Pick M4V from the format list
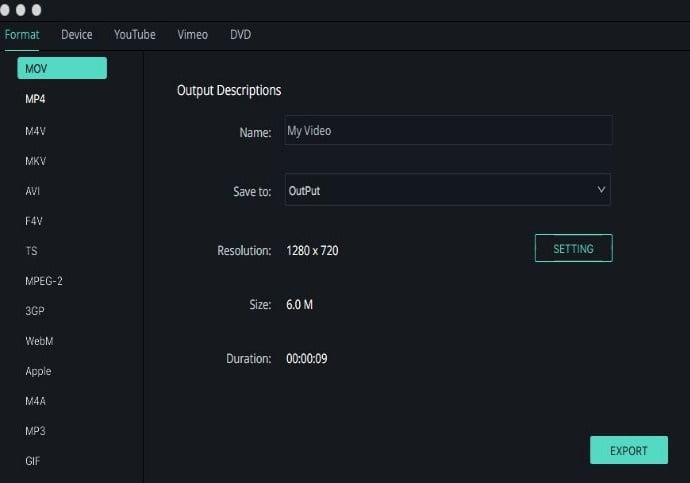Viewport: 690px width, 483px height. click(35, 131)
